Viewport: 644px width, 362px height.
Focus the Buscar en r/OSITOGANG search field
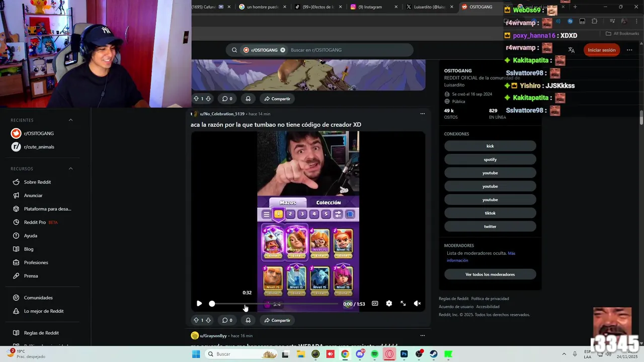click(x=350, y=50)
